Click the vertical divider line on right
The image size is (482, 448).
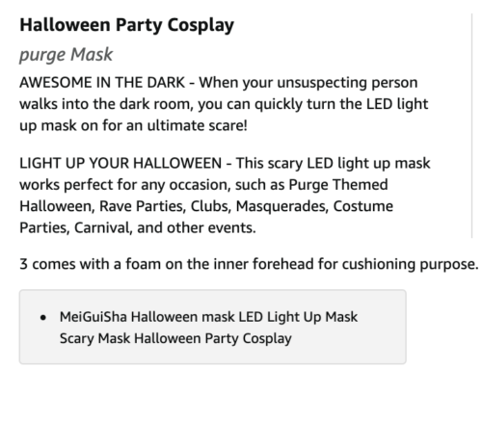pyautogui.click(x=471, y=125)
